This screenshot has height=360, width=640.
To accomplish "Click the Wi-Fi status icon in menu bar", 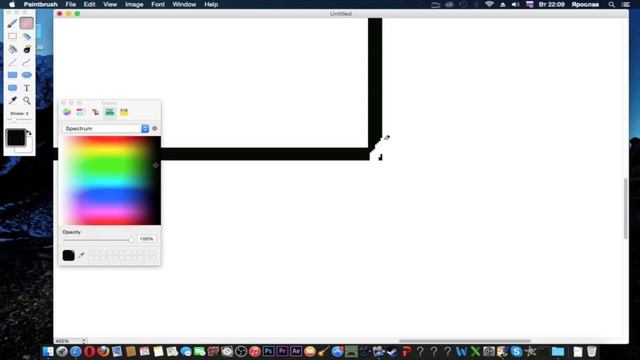I will pos(489,4).
